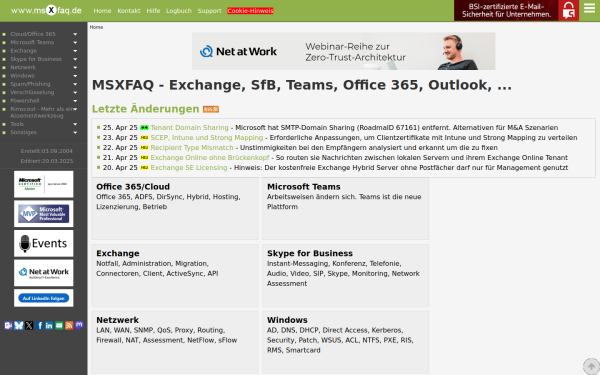Screen dimensions: 600x375
Task: Open the Net at Work webinar banner
Action: [x=343, y=51]
